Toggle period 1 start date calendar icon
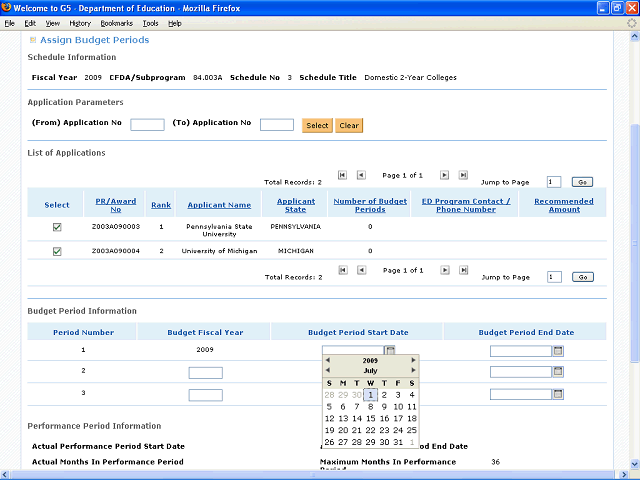The image size is (640, 480). point(390,351)
